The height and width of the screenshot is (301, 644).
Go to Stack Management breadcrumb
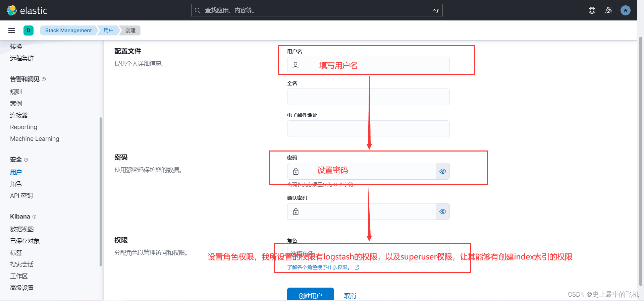[x=68, y=31]
